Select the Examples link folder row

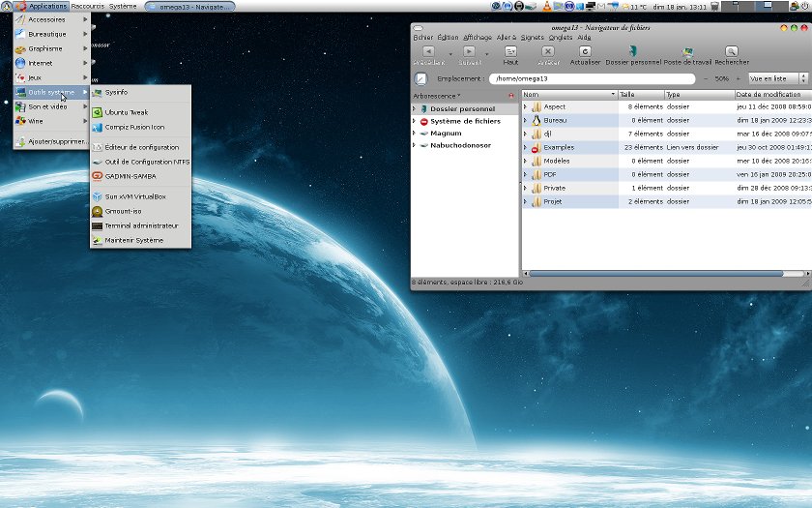point(666,148)
